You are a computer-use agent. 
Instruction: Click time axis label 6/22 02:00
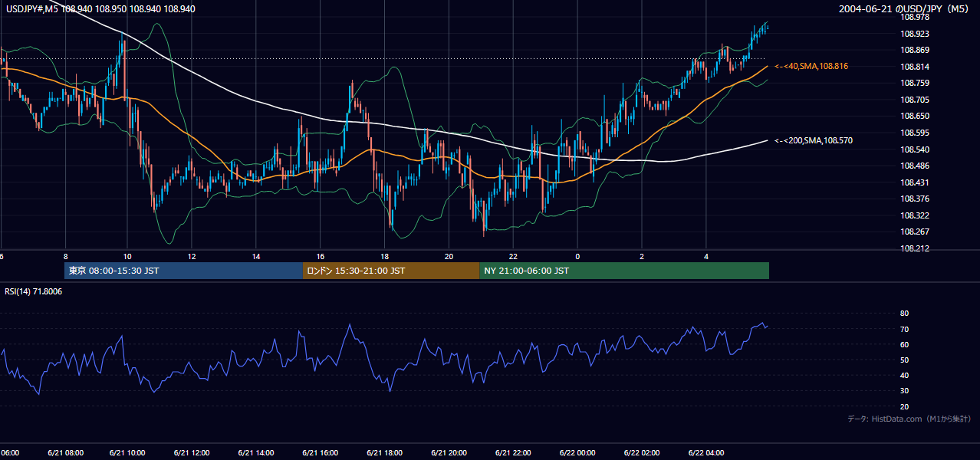[642, 452]
